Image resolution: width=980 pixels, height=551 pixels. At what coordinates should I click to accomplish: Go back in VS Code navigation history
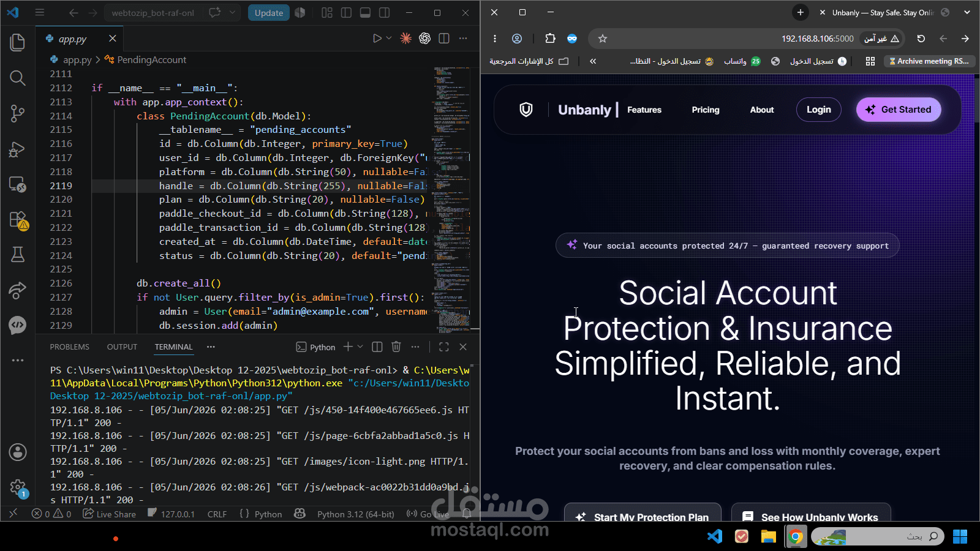tap(73, 12)
